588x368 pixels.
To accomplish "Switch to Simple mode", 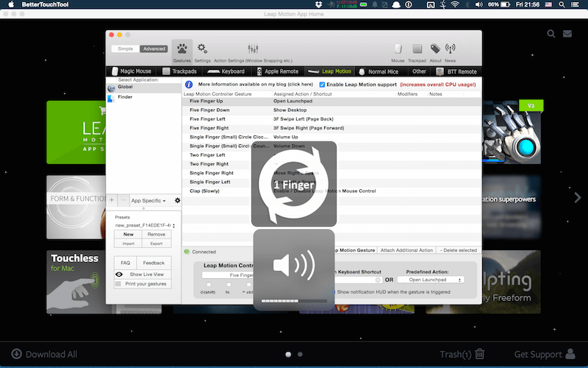I will pos(125,49).
